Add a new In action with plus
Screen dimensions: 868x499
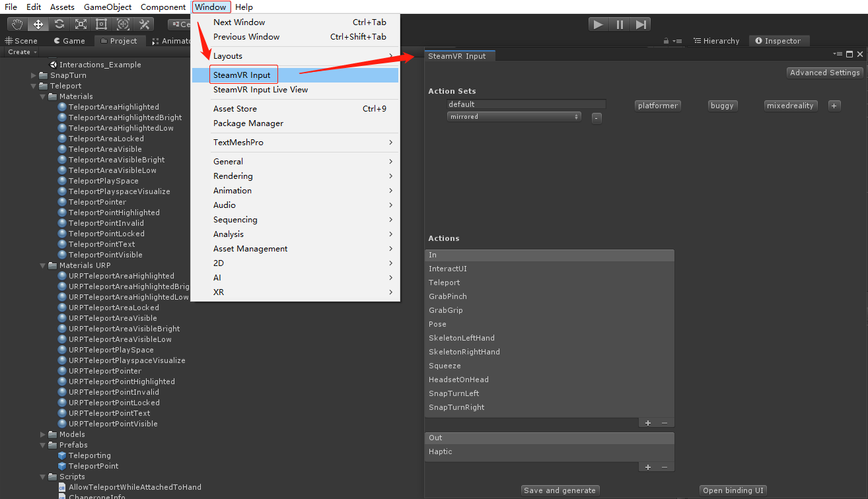[648, 423]
